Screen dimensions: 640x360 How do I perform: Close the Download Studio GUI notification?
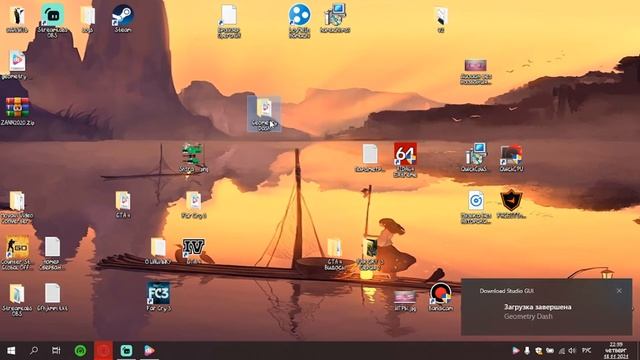pyautogui.click(x=619, y=291)
